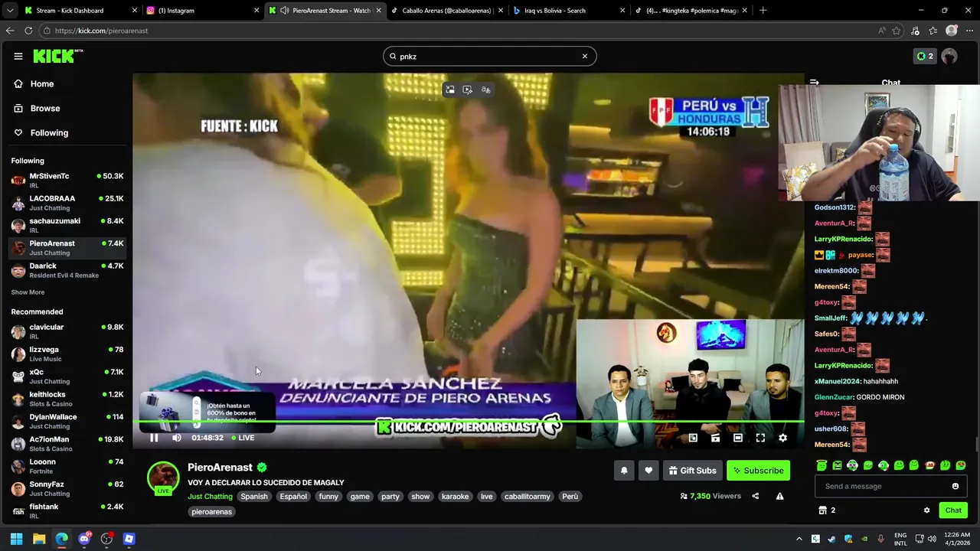This screenshot has width=980, height=551.
Task: Go back in browser
Action: [x=9, y=31]
